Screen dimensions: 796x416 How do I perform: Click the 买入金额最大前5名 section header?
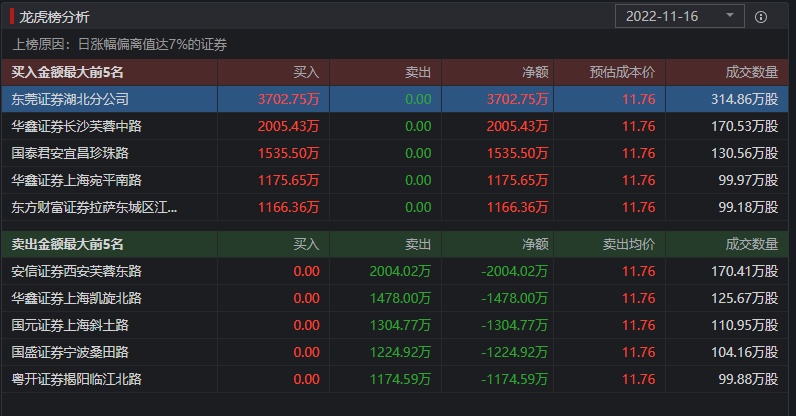[x=67, y=72]
